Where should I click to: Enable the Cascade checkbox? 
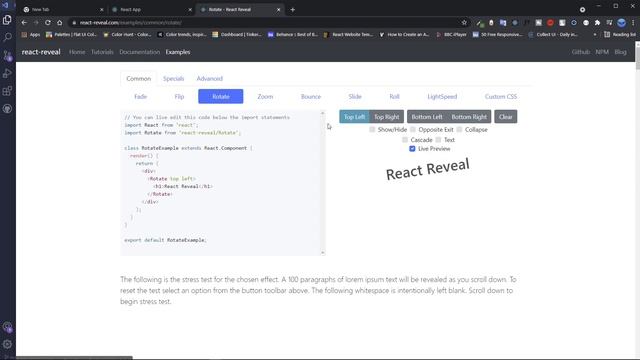click(404, 140)
